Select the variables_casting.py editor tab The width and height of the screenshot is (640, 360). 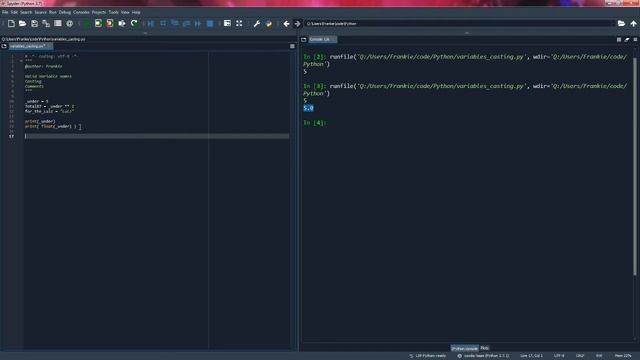click(x=30, y=46)
